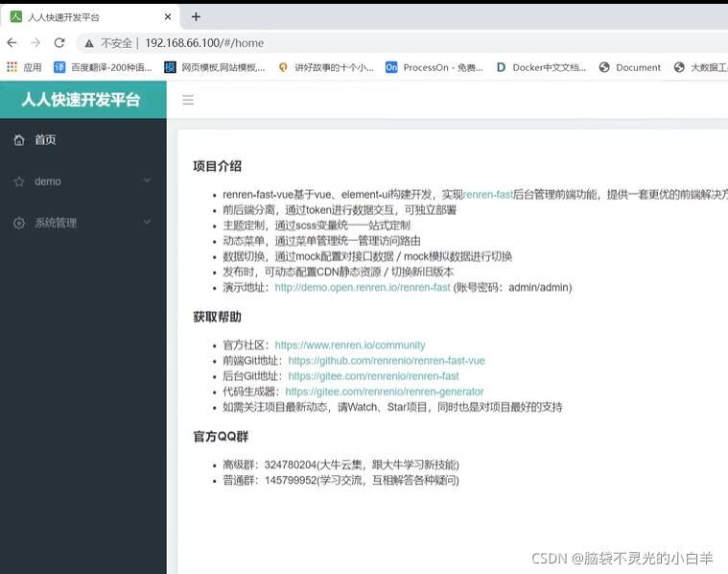The image size is (728, 574).
Task: Open the 系统管理 sidebar menu item
Action: click(x=83, y=223)
